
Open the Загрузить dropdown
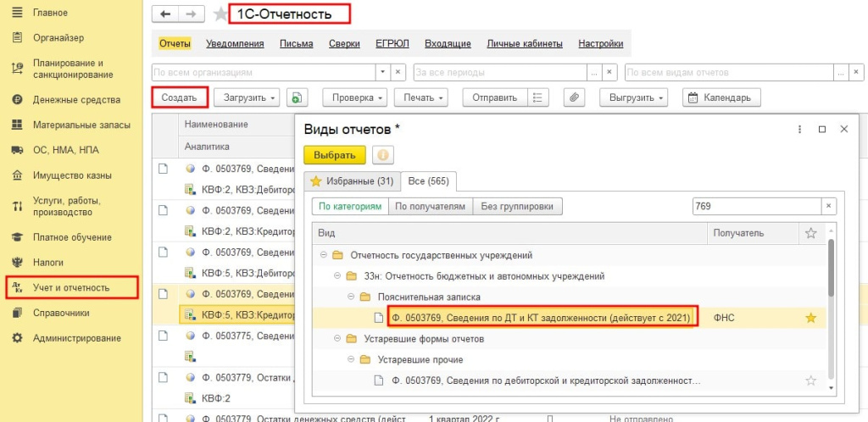click(x=247, y=97)
